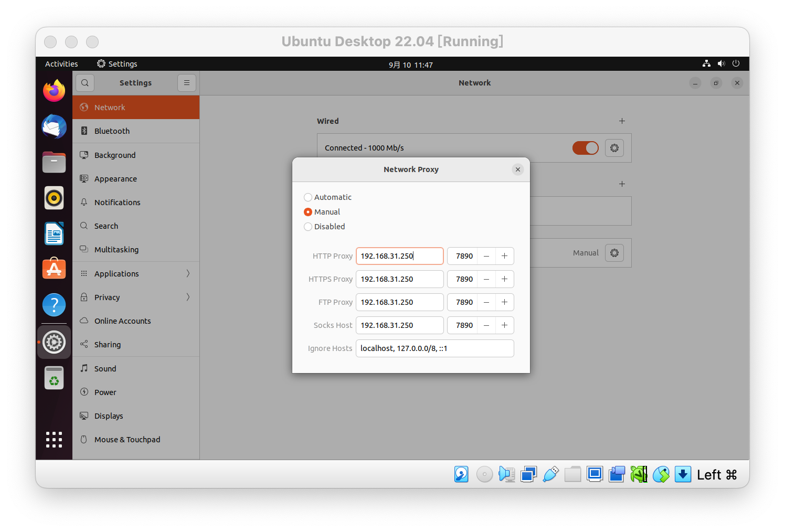The width and height of the screenshot is (785, 532).
Task: Select the Disabled proxy option
Action: [x=325, y=227]
